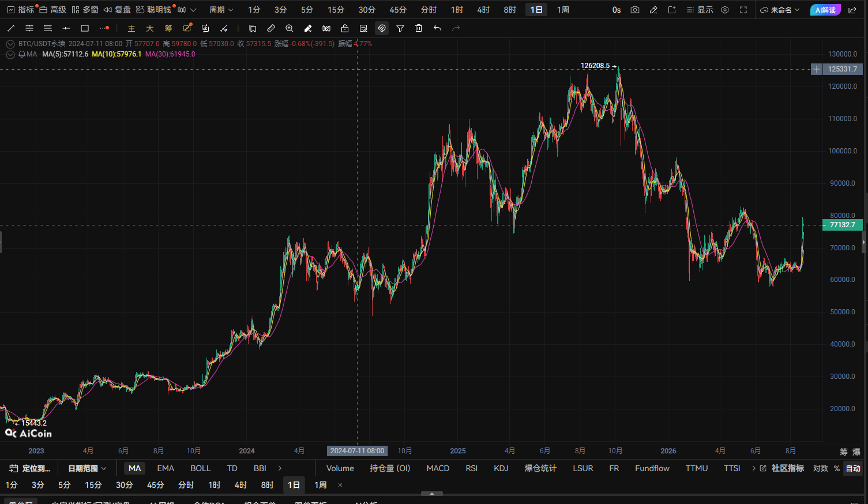Click the pencil edit icon in top bar

[653, 10]
